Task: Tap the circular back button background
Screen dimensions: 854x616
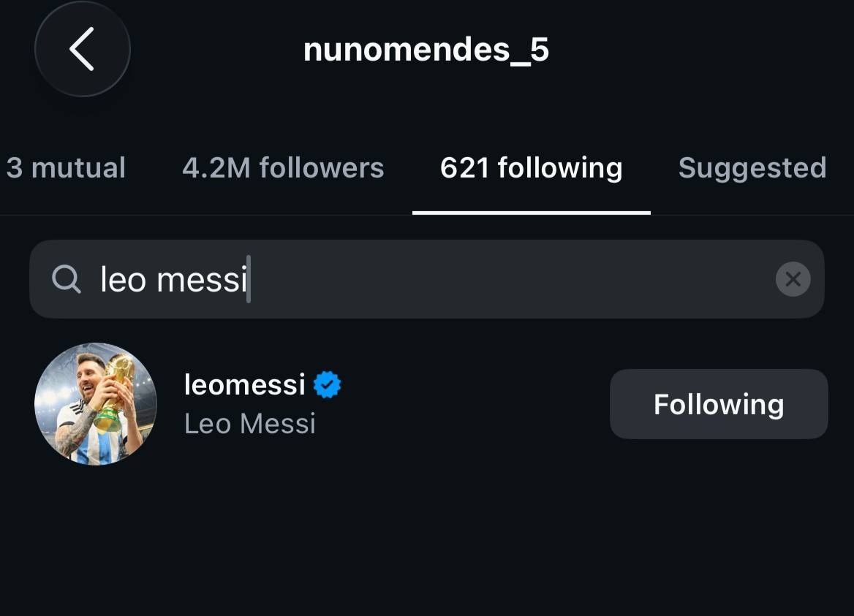Action: click(x=82, y=49)
